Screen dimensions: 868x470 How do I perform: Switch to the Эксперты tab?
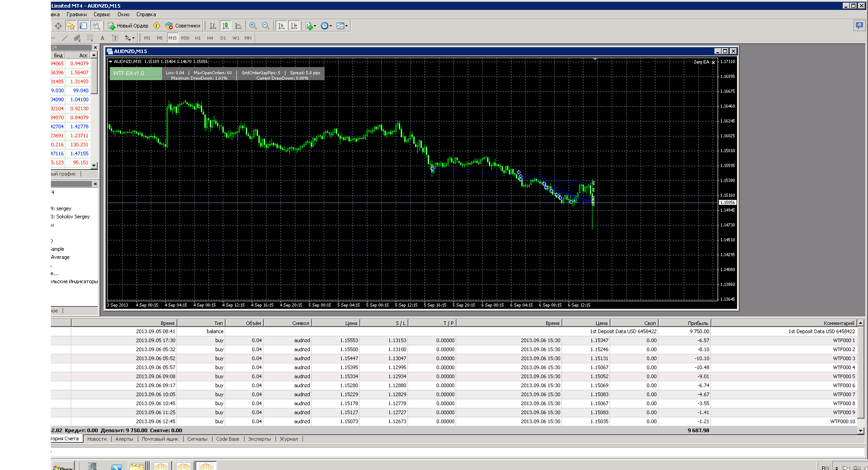click(x=260, y=439)
